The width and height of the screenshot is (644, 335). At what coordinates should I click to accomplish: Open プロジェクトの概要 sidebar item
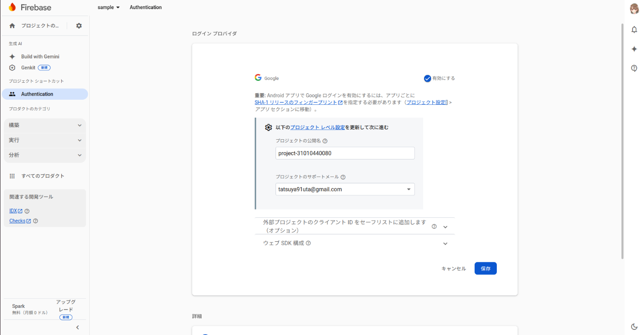(40, 26)
